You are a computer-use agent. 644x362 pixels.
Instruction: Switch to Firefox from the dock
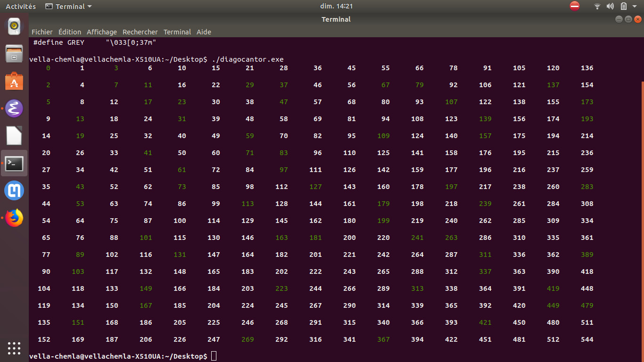pos(14,218)
